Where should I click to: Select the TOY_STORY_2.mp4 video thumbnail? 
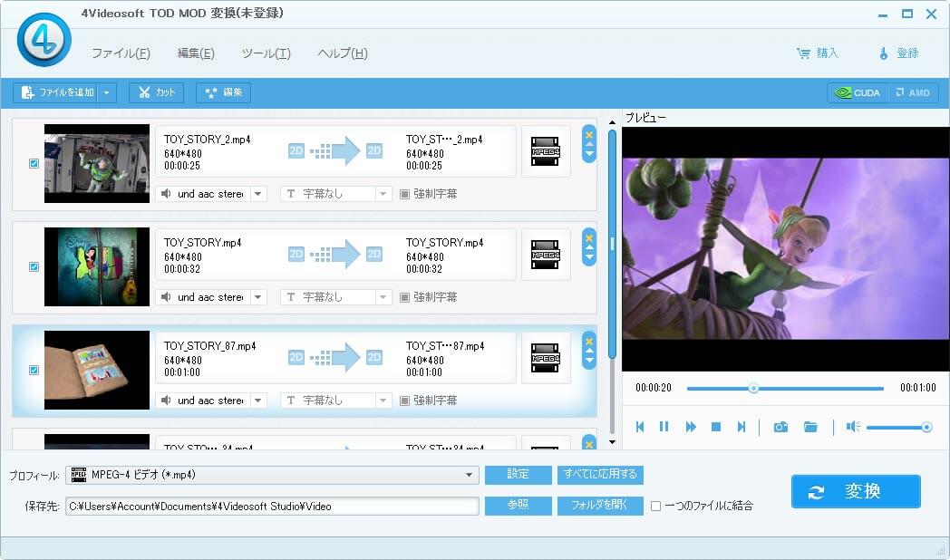pyautogui.click(x=97, y=163)
